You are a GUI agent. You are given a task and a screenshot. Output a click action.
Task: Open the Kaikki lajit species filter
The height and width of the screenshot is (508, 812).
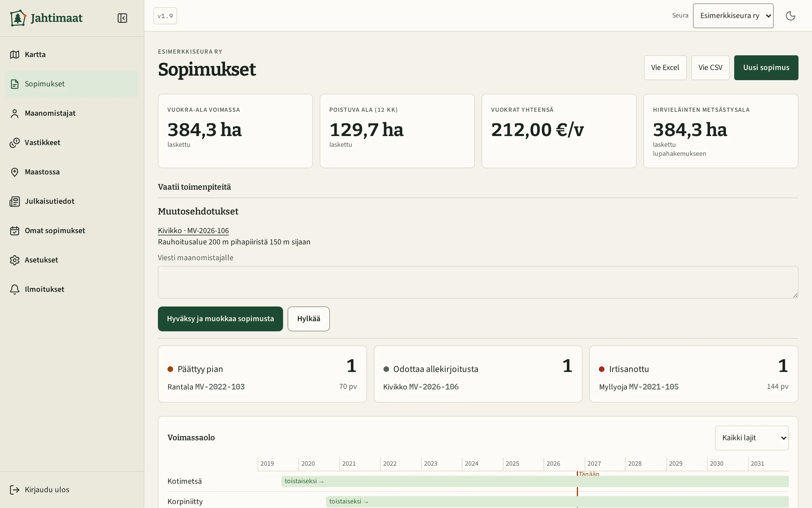click(752, 438)
